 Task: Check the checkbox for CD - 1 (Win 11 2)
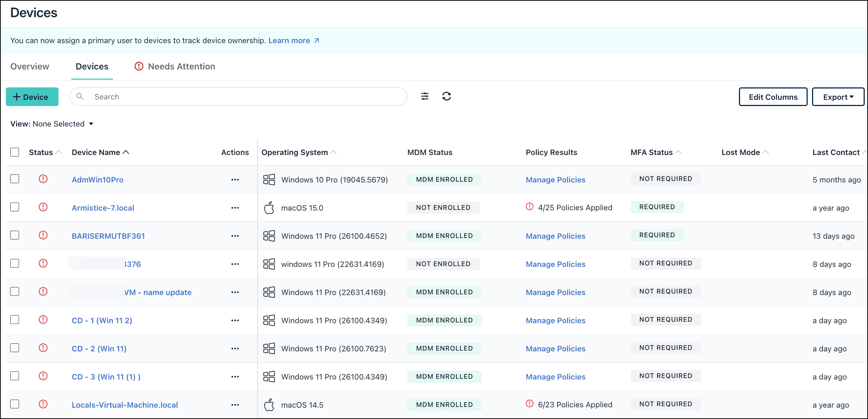coord(15,320)
